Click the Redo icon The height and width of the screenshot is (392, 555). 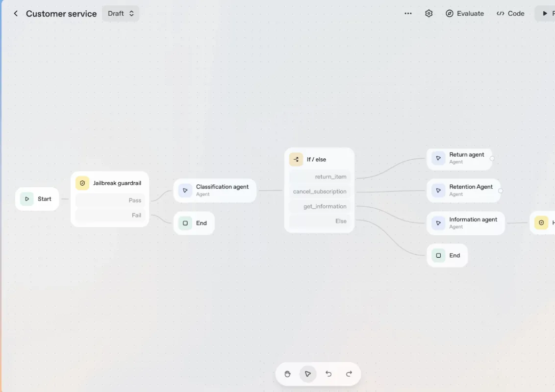[349, 374]
